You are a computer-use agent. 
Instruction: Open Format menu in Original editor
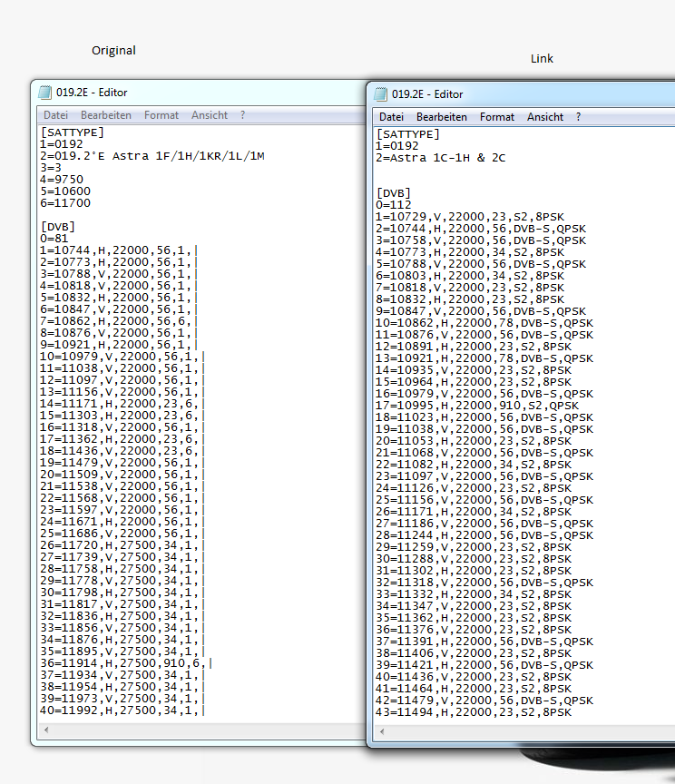[x=161, y=115]
